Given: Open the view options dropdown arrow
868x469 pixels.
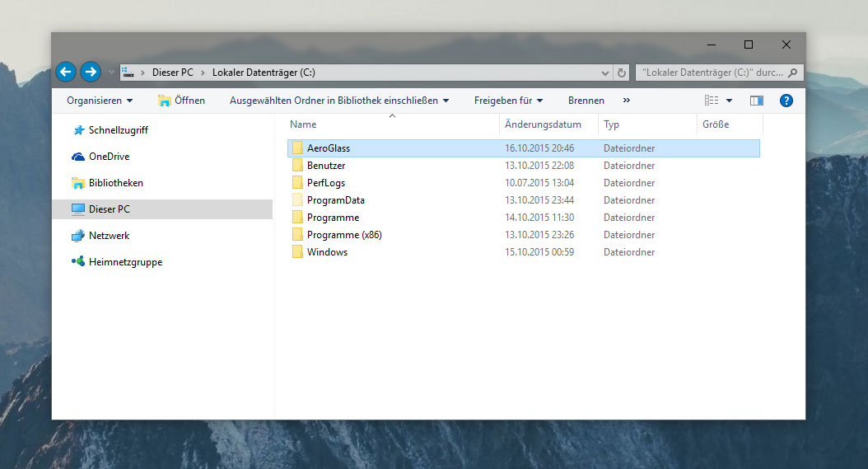Looking at the screenshot, I should 729,101.
